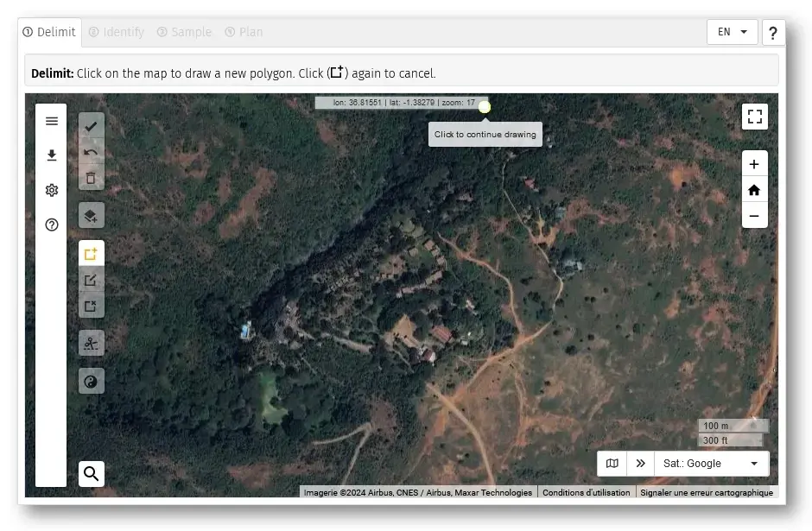This screenshot has height=531, width=812.
Task: Open the EN language dropdown
Action: click(732, 32)
